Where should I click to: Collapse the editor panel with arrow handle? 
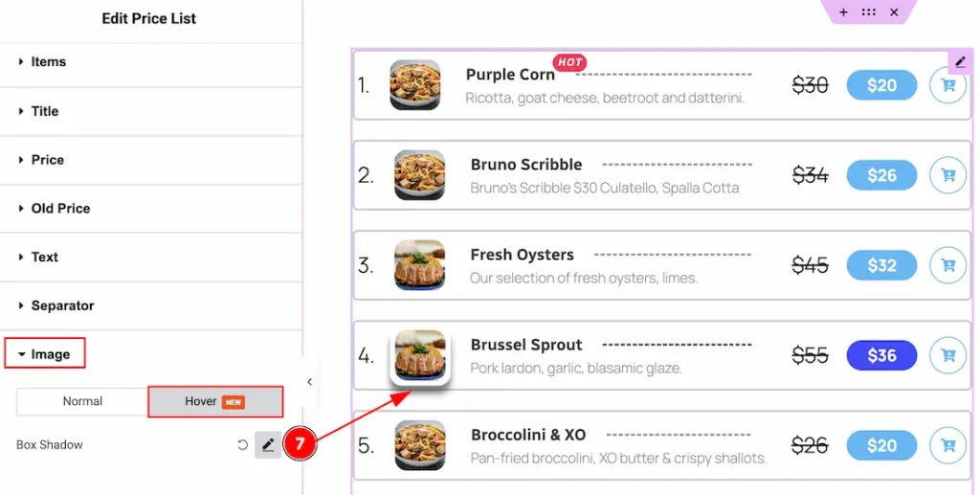[309, 382]
